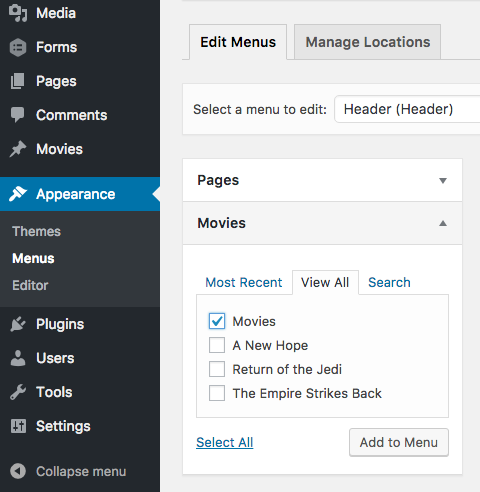480x492 pixels.
Task: Select Menus submenu item
Action: 33,258
